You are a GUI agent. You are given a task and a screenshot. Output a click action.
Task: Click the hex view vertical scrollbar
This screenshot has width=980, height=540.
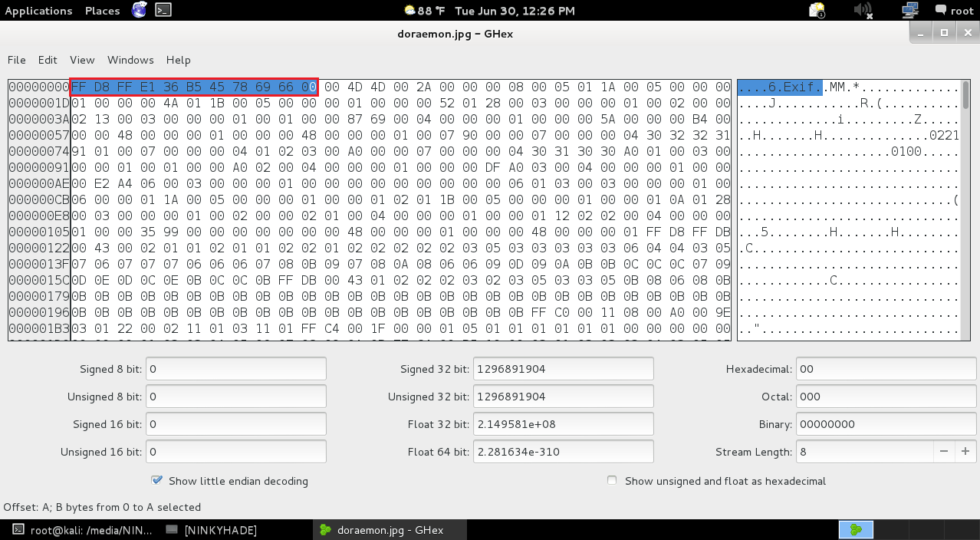pyautogui.click(x=965, y=209)
